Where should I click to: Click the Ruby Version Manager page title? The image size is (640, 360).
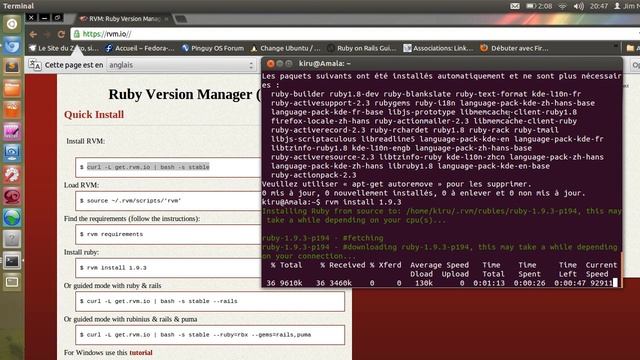tap(184, 94)
